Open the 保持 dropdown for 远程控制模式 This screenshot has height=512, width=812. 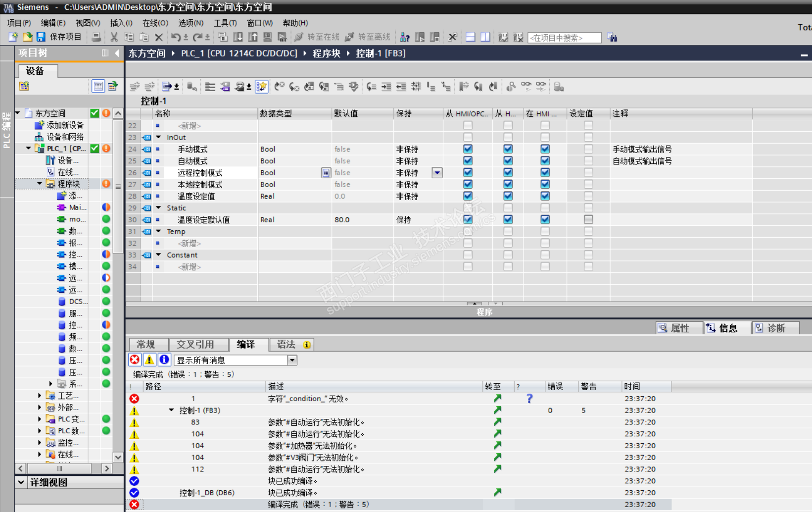(437, 173)
